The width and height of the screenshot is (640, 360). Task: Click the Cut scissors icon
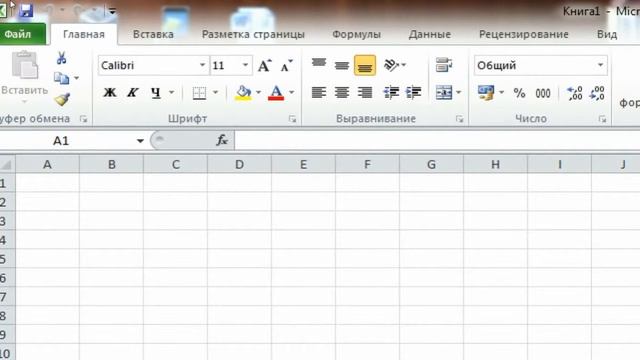tap(61, 58)
